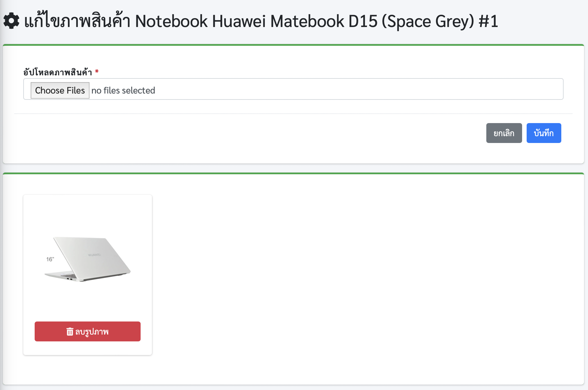Image resolution: width=588 pixels, height=390 pixels.
Task: Delete the image via ลบรูปภาพ button
Action: [87, 331]
